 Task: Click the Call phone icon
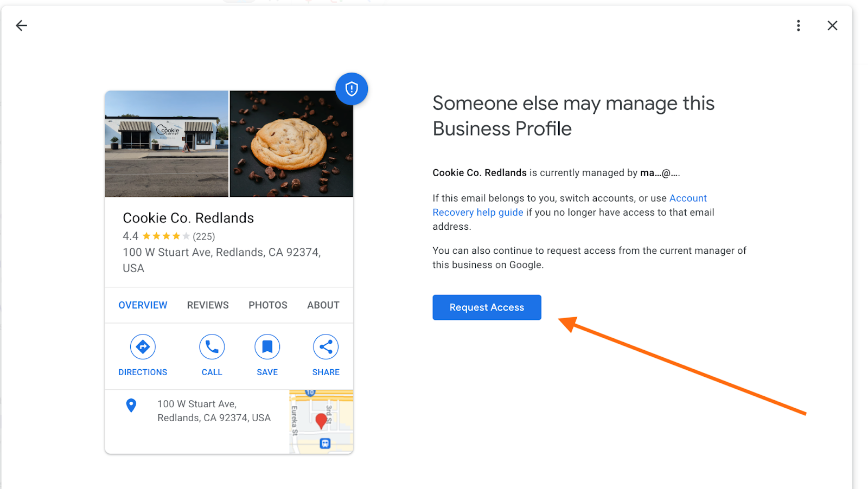click(212, 347)
